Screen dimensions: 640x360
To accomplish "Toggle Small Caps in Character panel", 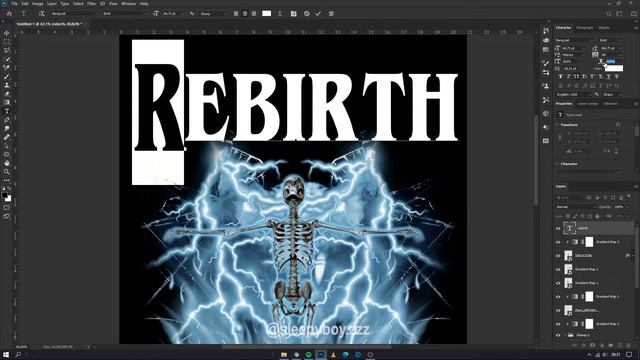I will coord(584,77).
